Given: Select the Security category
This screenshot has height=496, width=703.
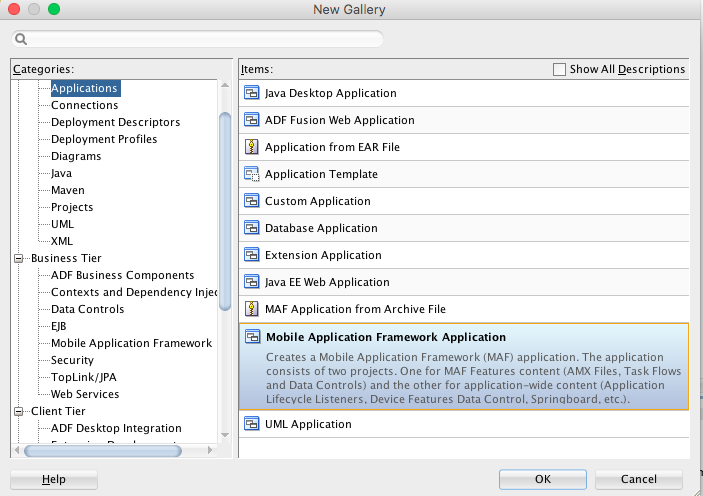Looking at the screenshot, I should pyautogui.click(x=72, y=361).
